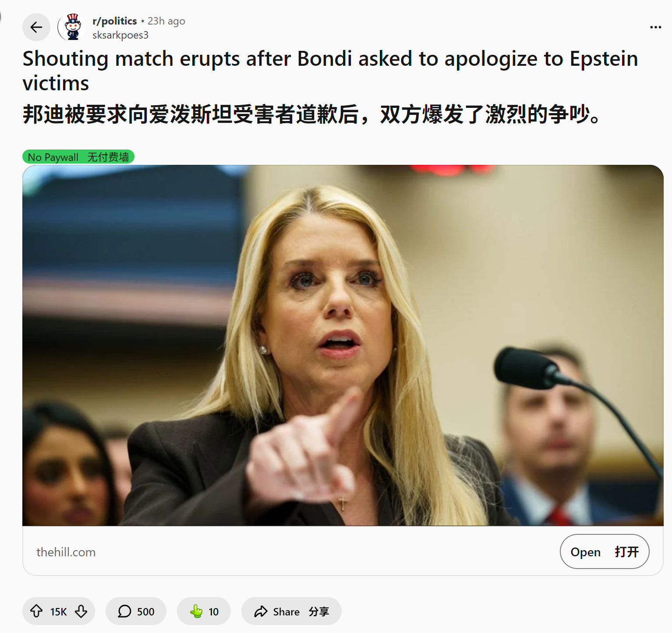Visit the r/politics community link
This screenshot has width=672, height=633.
(115, 21)
